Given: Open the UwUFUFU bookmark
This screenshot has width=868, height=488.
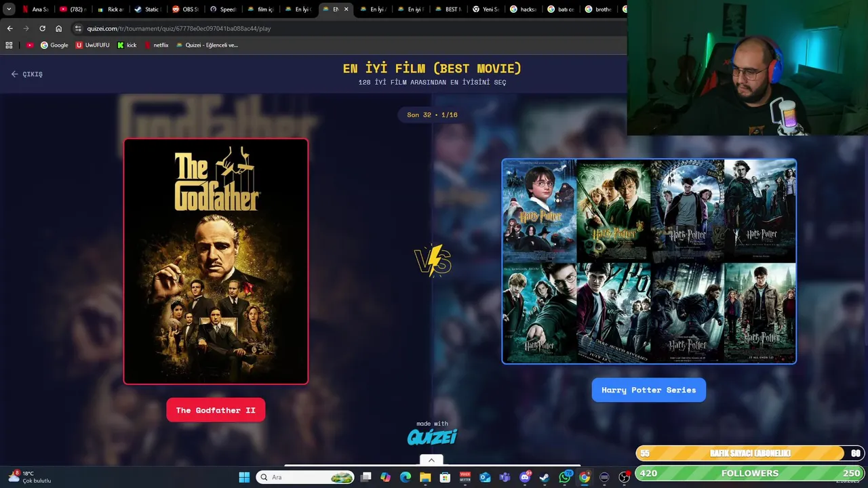Looking at the screenshot, I should (92, 45).
